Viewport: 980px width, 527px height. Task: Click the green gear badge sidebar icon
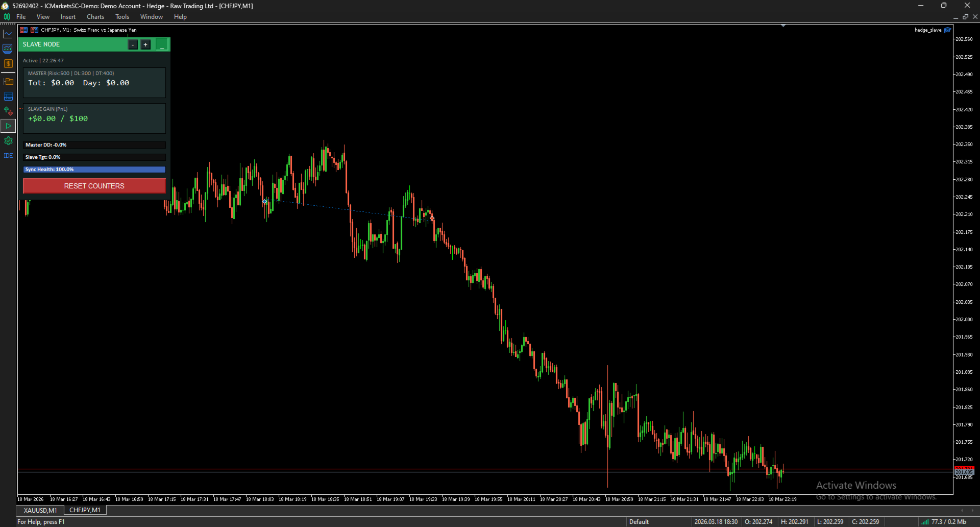tap(8, 140)
